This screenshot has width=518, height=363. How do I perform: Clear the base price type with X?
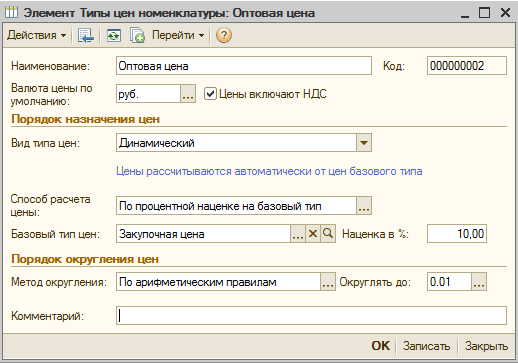click(x=313, y=234)
